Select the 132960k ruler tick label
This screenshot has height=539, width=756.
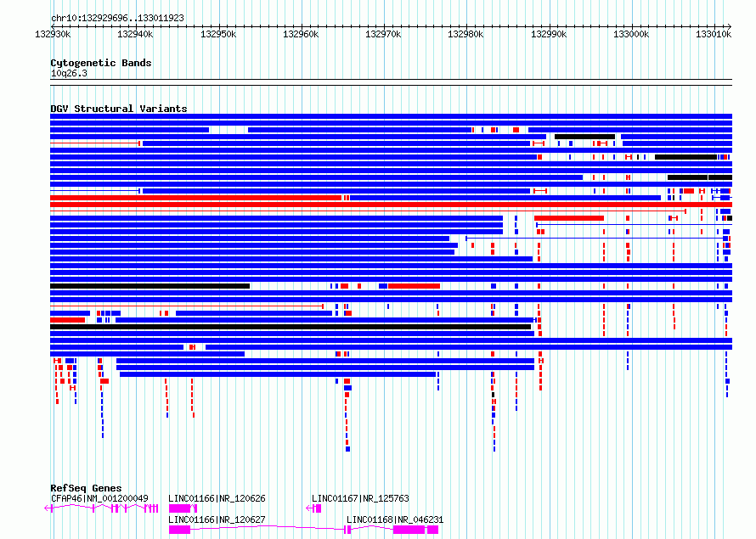click(x=301, y=34)
